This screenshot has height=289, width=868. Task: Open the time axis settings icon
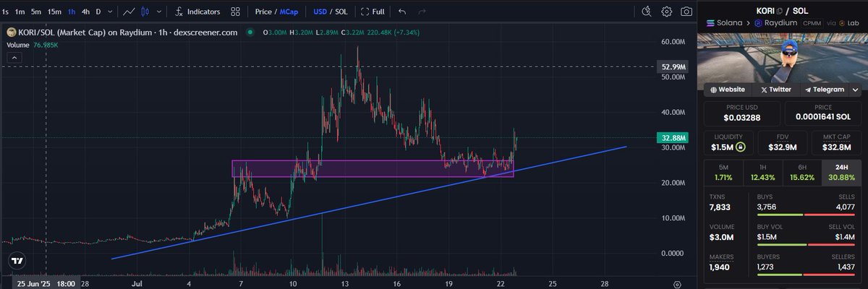677,285
